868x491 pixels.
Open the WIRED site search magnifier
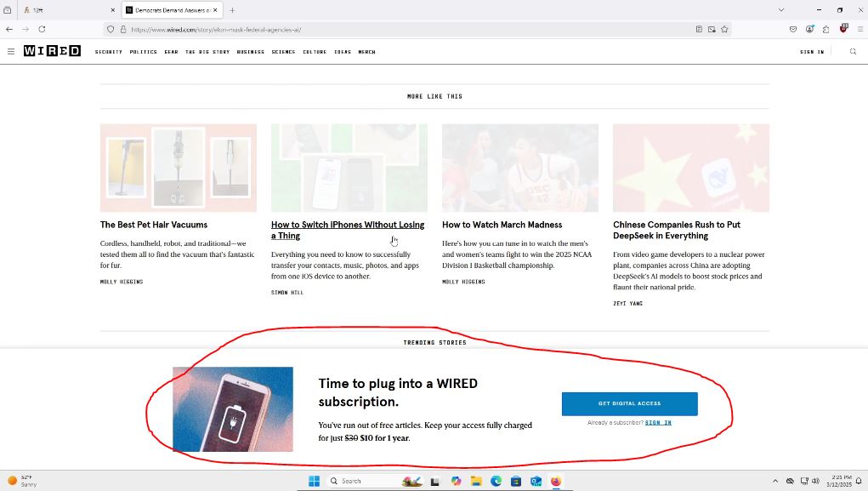click(853, 52)
